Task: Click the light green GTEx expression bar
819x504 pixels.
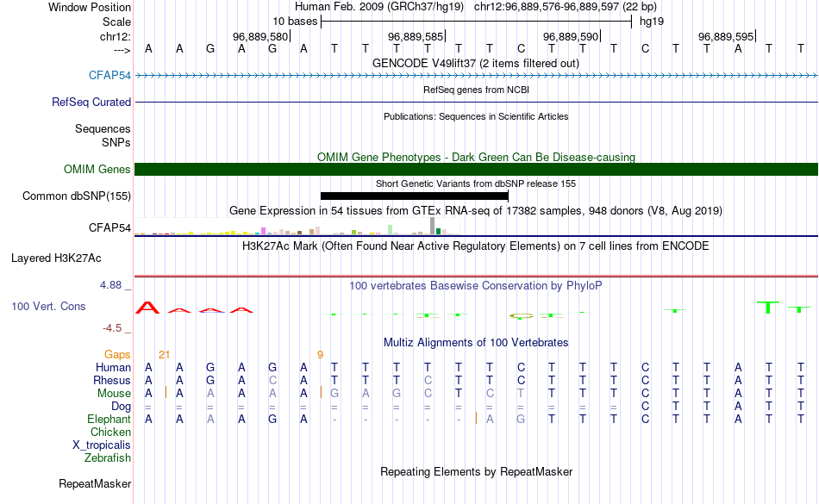Action: coord(391,229)
